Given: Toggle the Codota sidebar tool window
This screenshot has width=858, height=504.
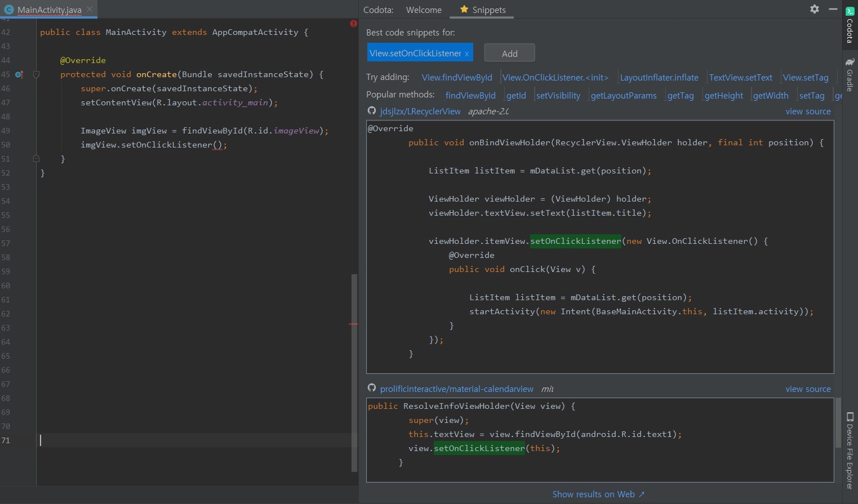Looking at the screenshot, I should click(x=850, y=25).
